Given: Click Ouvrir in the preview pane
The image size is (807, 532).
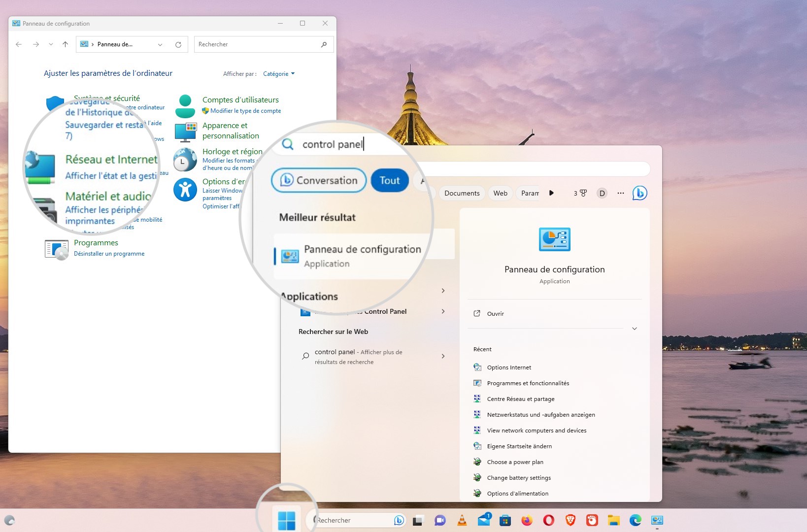Looking at the screenshot, I should click(x=496, y=314).
